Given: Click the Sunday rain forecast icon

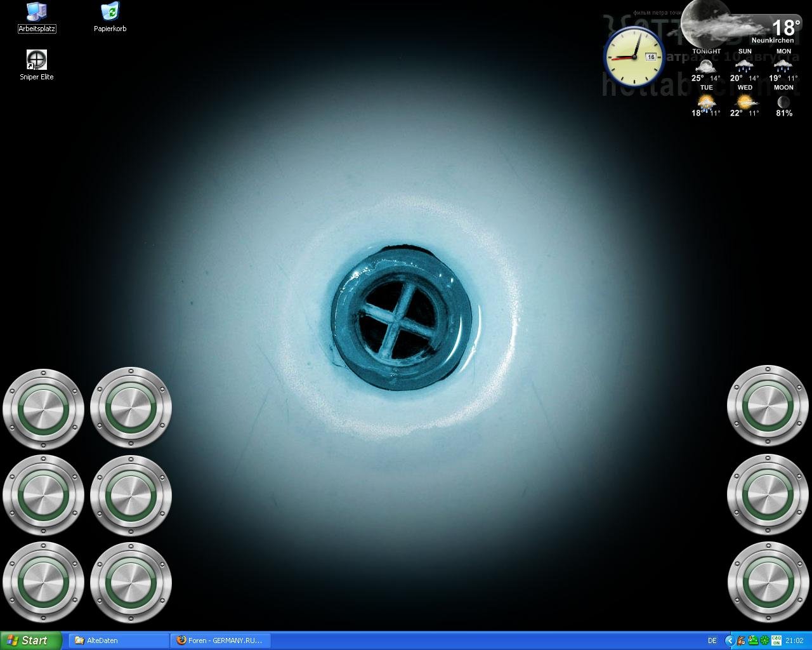Looking at the screenshot, I should (744, 65).
